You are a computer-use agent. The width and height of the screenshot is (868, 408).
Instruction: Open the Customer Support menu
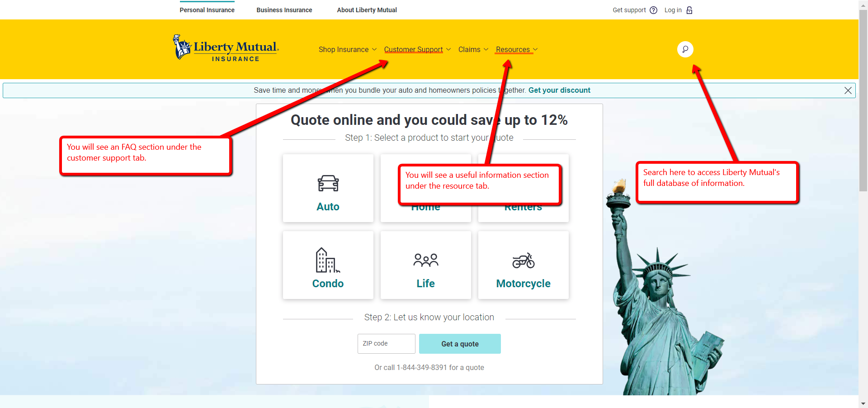point(413,49)
